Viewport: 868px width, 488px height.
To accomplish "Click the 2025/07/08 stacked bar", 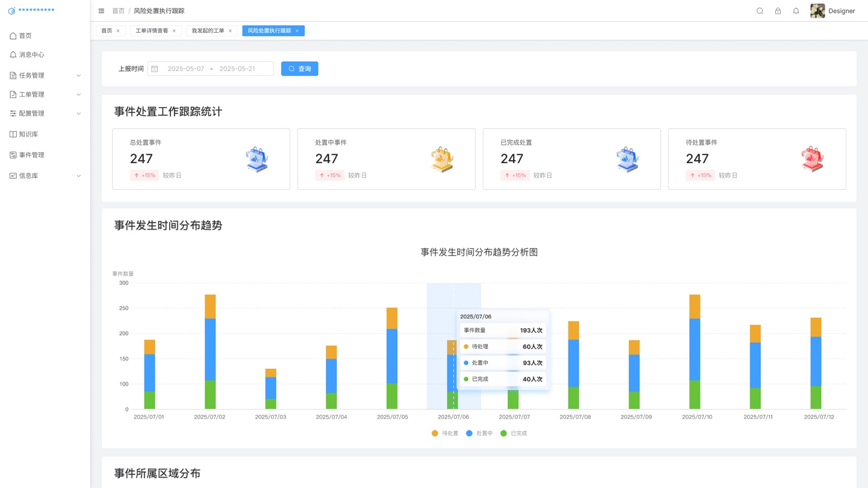I will tap(573, 365).
